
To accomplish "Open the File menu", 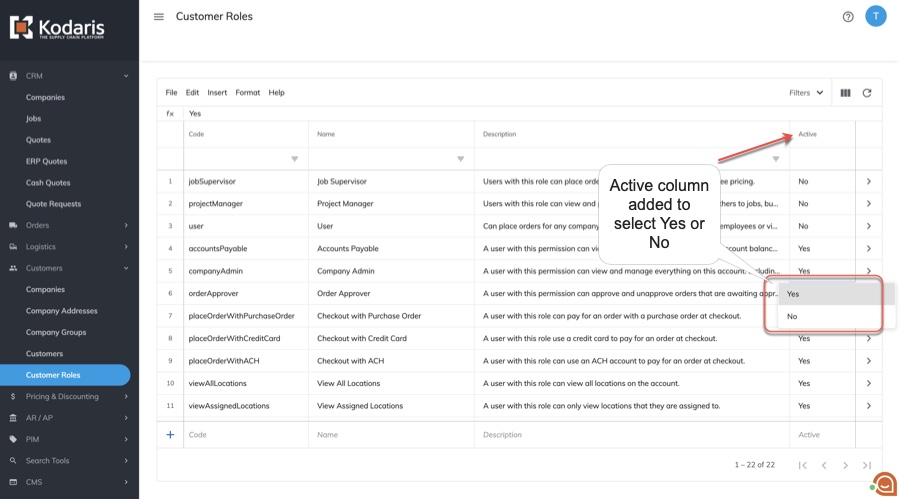I will [171, 92].
